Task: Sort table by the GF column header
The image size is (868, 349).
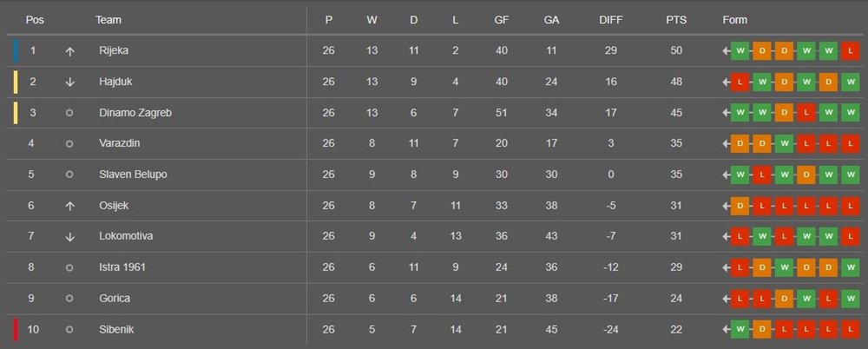Action: click(502, 20)
